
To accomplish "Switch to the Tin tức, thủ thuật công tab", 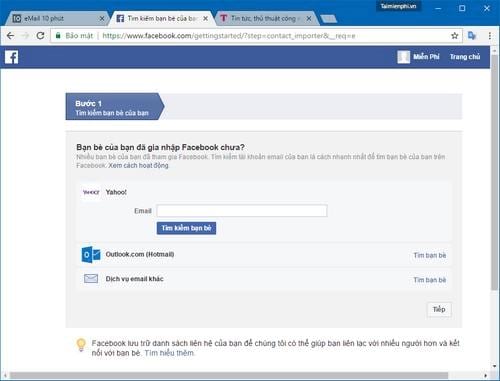I will (263, 18).
